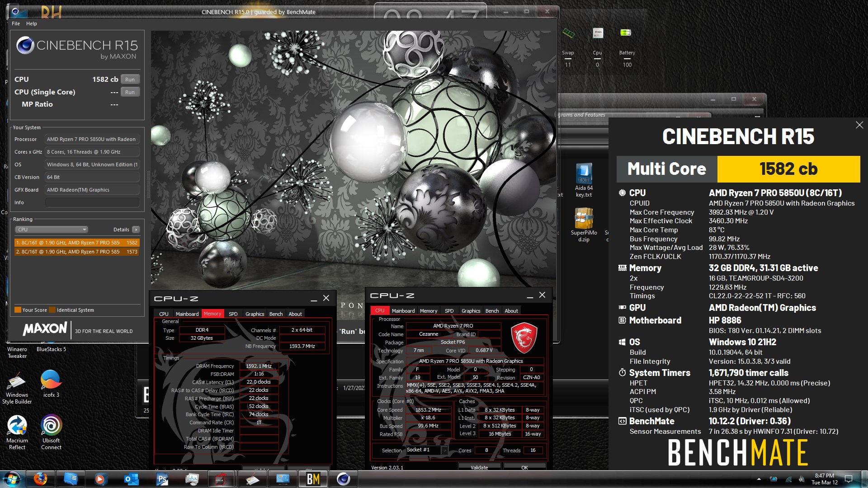Open the BlueStacks 5 desktop shortcut

tap(51, 349)
